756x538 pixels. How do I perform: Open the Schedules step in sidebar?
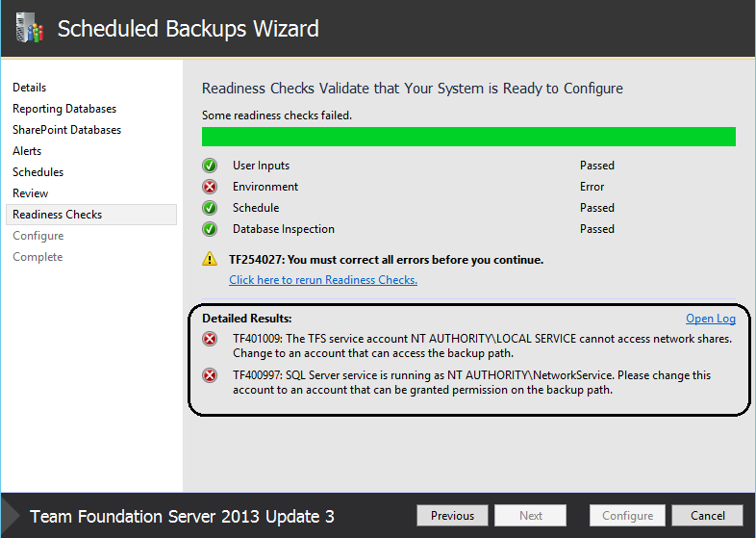[38, 172]
